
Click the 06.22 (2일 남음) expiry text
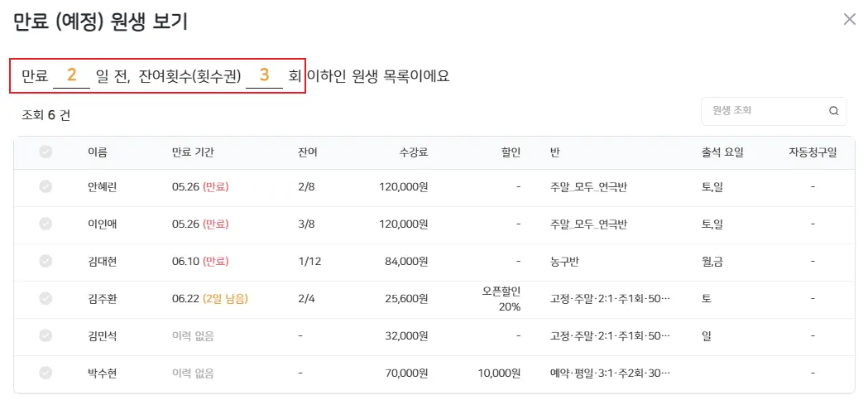[x=209, y=298]
